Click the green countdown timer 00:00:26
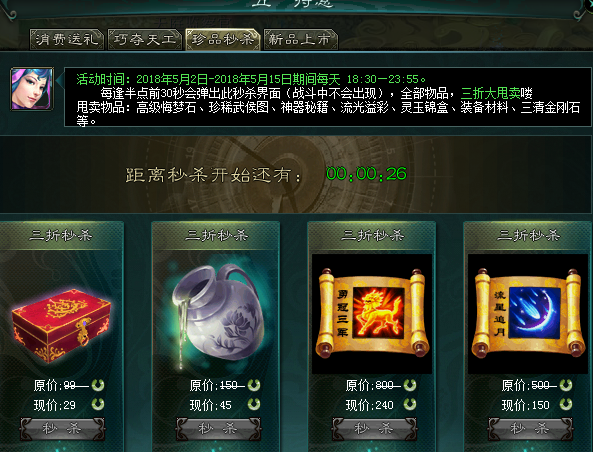Screen dimensions: 593x452 [x=366, y=174]
